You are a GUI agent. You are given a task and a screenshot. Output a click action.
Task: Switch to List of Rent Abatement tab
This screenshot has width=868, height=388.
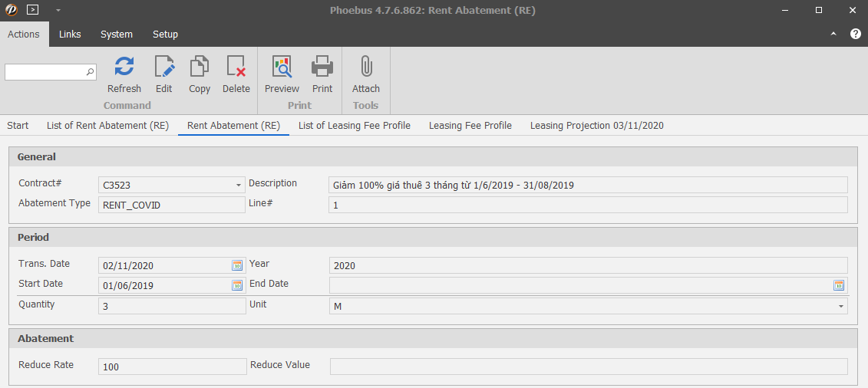coord(107,126)
